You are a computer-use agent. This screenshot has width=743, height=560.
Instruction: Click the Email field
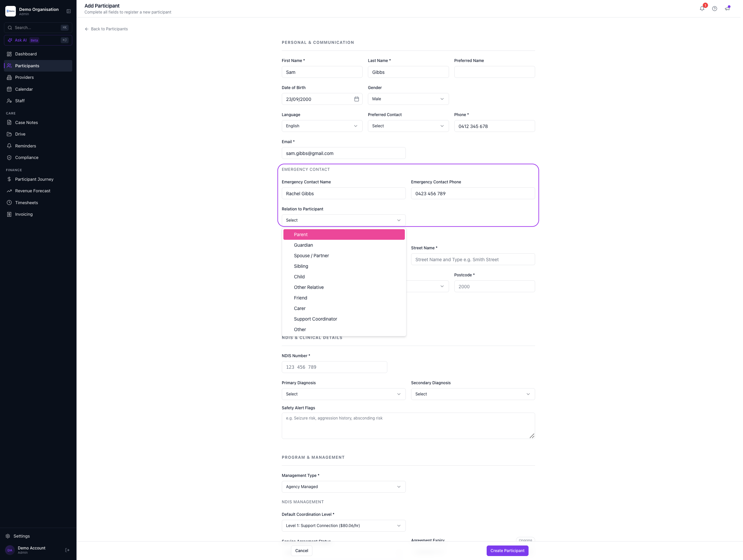point(343,153)
